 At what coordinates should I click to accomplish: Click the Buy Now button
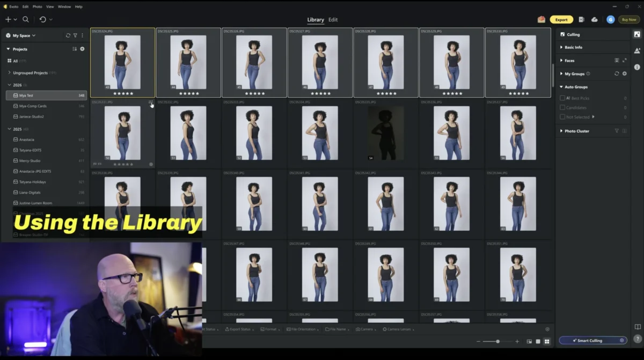click(x=629, y=19)
